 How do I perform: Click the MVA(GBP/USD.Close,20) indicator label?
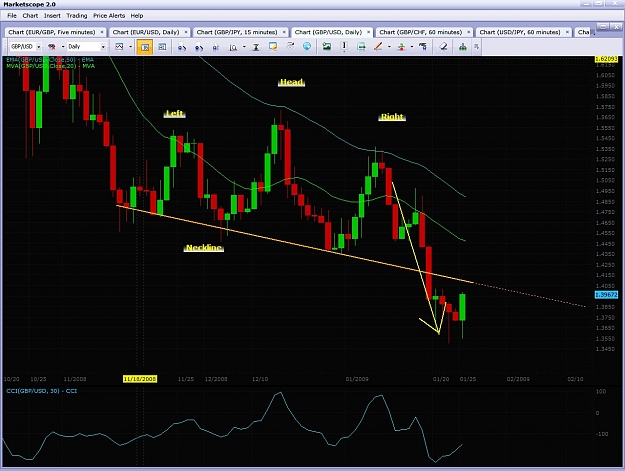(50, 66)
